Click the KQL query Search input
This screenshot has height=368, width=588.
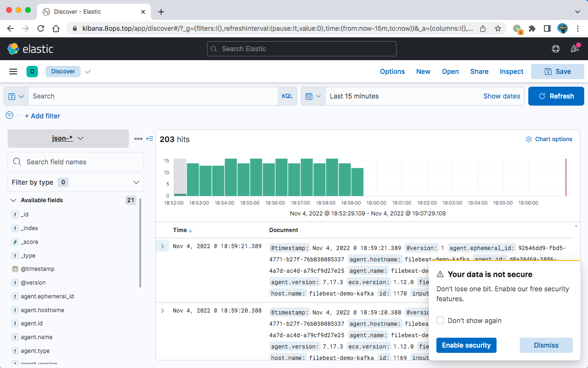click(x=153, y=96)
